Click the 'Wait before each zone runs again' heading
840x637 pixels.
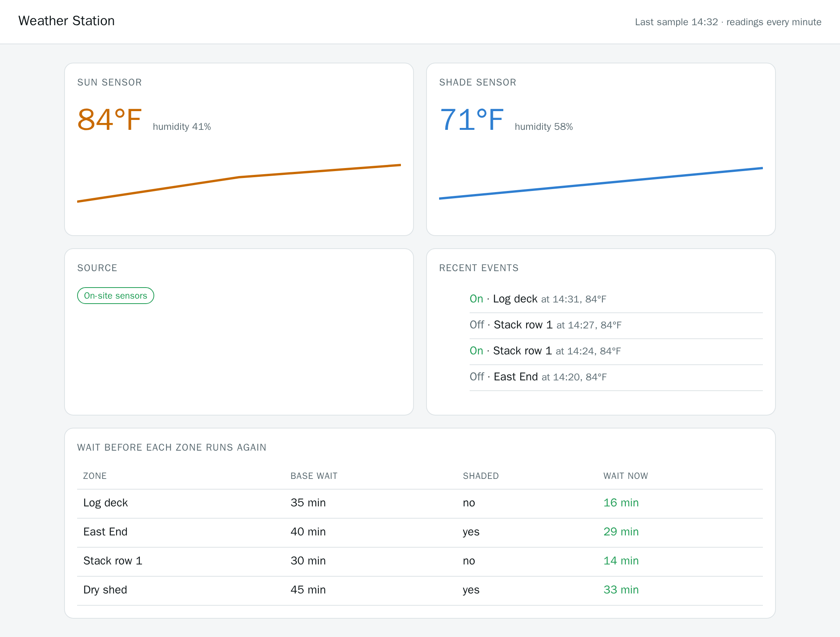[x=172, y=448]
